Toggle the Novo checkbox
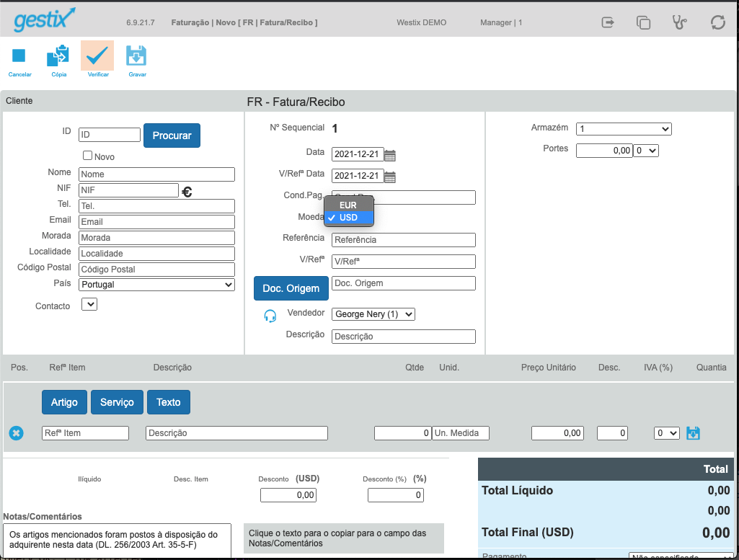The height and width of the screenshot is (560, 739). coord(87,156)
